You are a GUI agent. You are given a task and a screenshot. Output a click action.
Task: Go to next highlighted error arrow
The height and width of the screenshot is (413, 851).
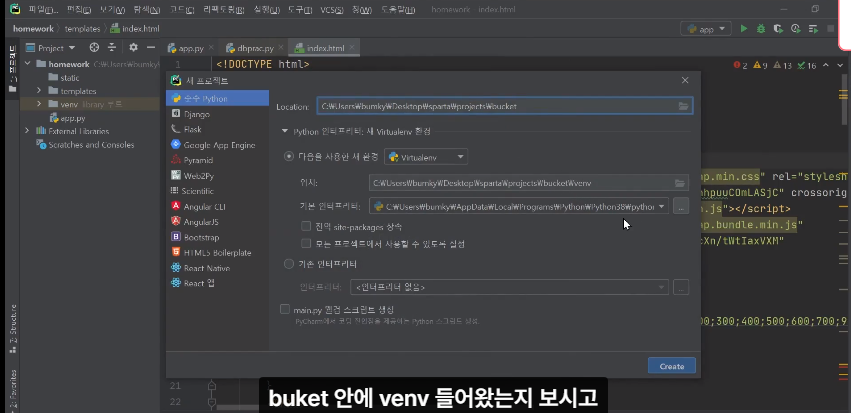click(x=838, y=66)
